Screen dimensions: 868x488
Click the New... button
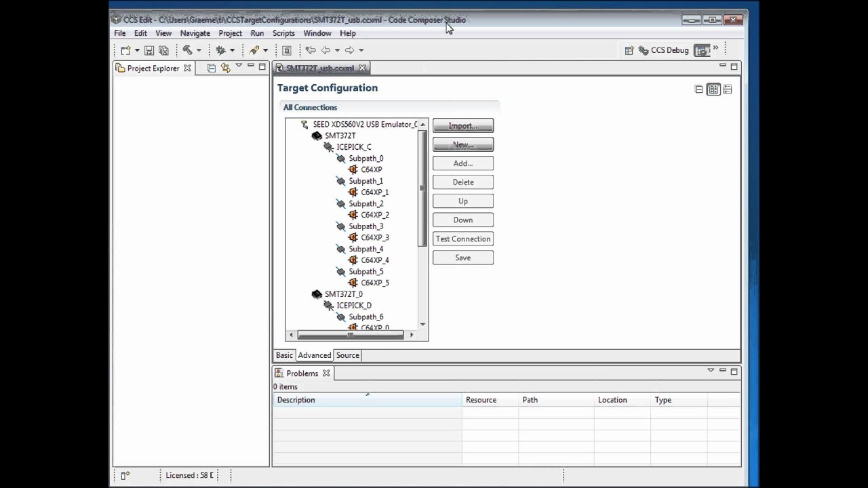(x=463, y=144)
